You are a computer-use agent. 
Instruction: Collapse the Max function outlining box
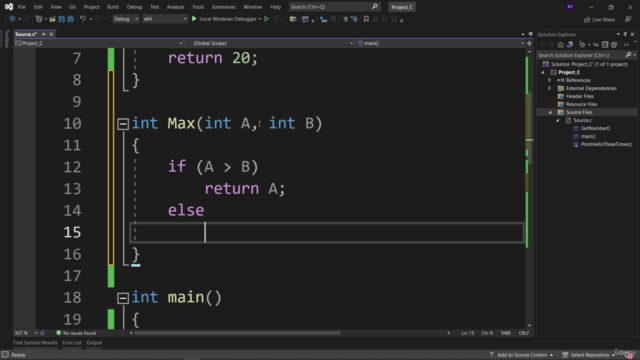click(123, 124)
